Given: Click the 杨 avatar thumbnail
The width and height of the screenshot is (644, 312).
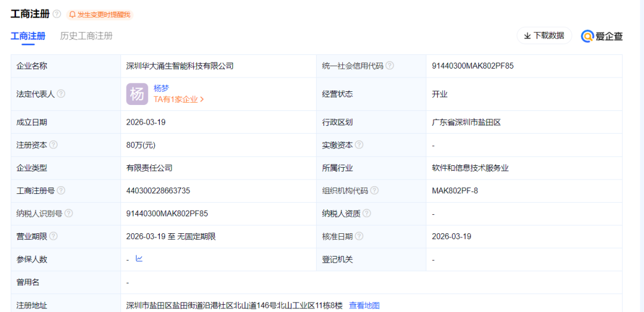Looking at the screenshot, I should click(137, 94).
